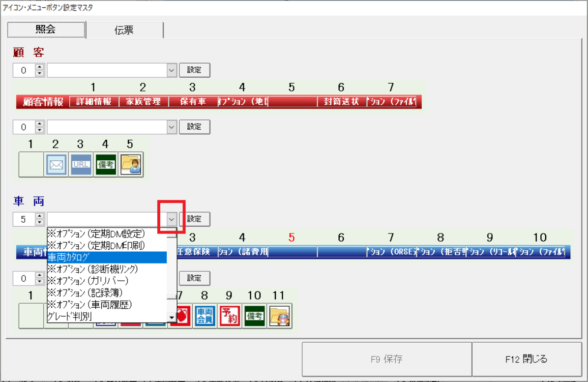Click the オプション(ORSE vehicle menu button
Viewport: 588px width, 382px height.
(x=391, y=252)
